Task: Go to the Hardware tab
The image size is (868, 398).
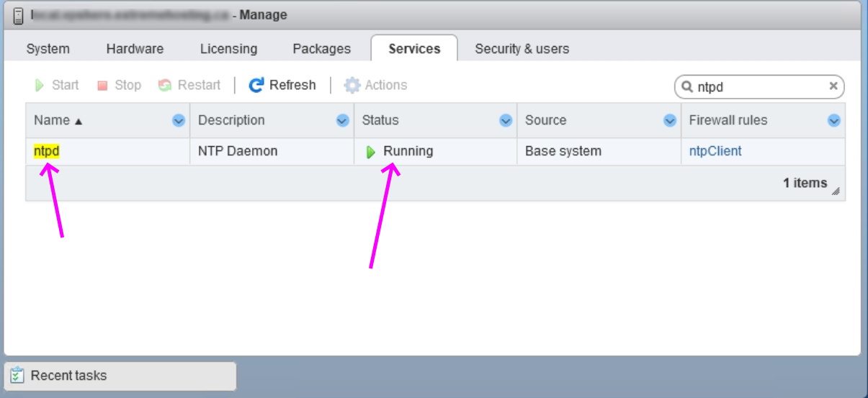Action: (x=135, y=49)
